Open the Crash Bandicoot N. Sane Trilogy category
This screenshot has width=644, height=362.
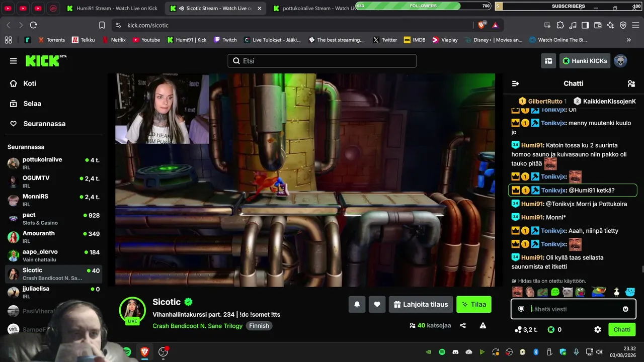coord(197,326)
